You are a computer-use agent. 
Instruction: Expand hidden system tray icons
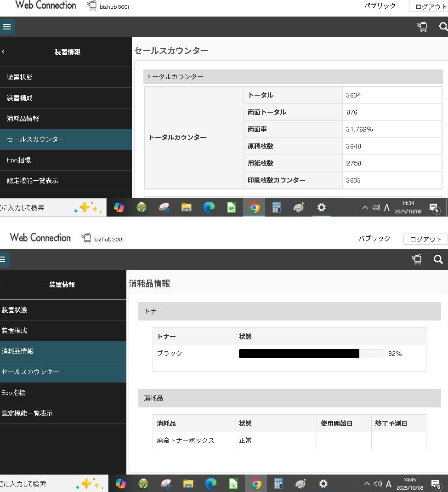pyautogui.click(x=364, y=207)
